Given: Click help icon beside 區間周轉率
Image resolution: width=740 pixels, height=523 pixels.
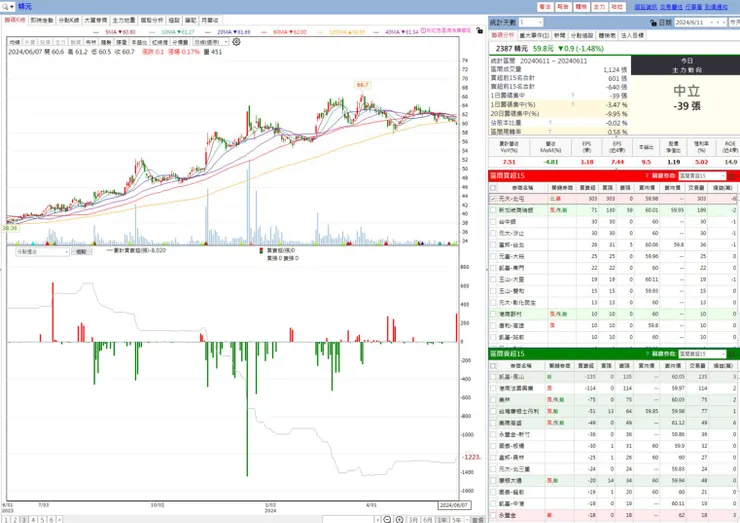Looking at the screenshot, I should (550, 132).
